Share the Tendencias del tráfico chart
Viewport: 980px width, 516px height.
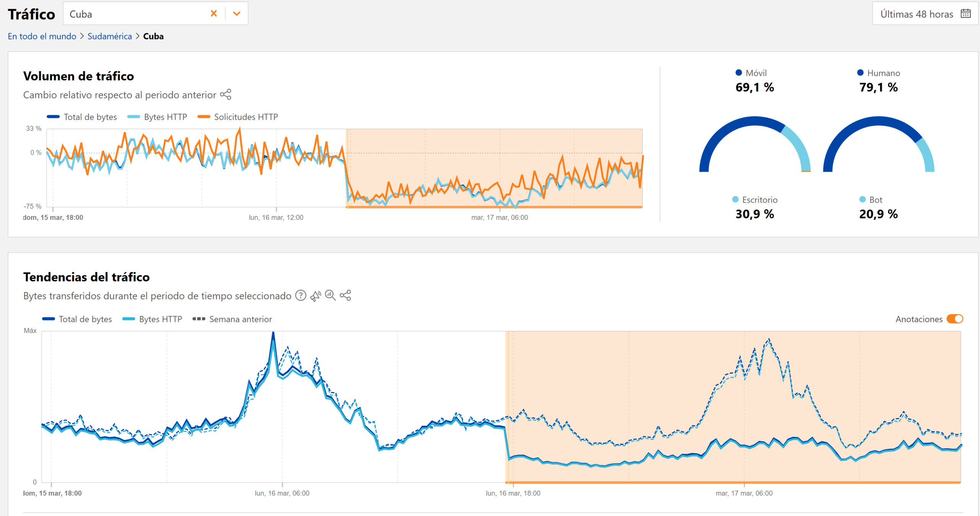[345, 296]
